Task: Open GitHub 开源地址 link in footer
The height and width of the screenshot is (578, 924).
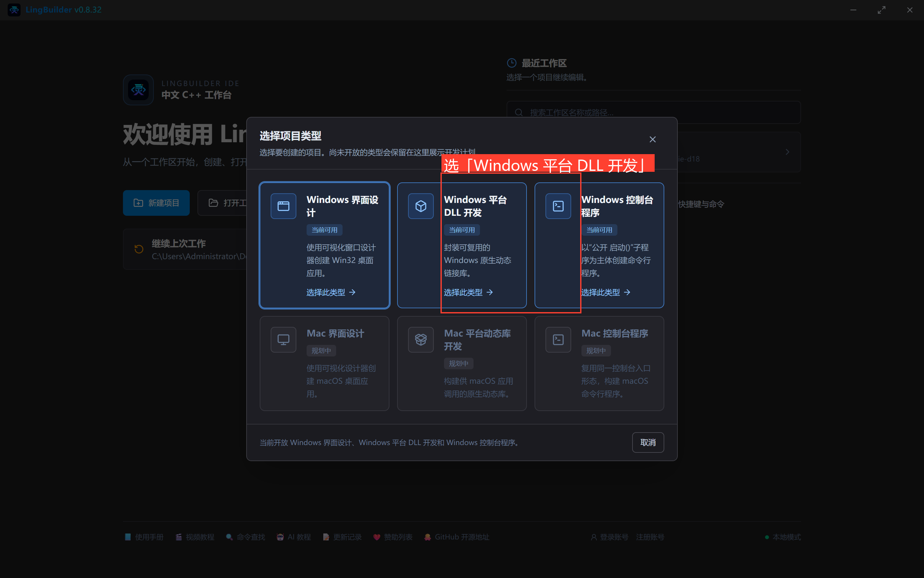Action: 457,537
